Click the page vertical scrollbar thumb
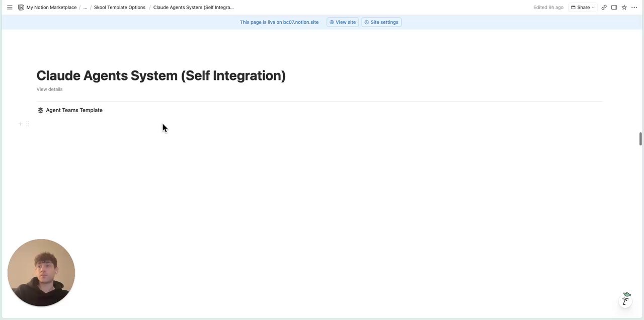 [640, 138]
